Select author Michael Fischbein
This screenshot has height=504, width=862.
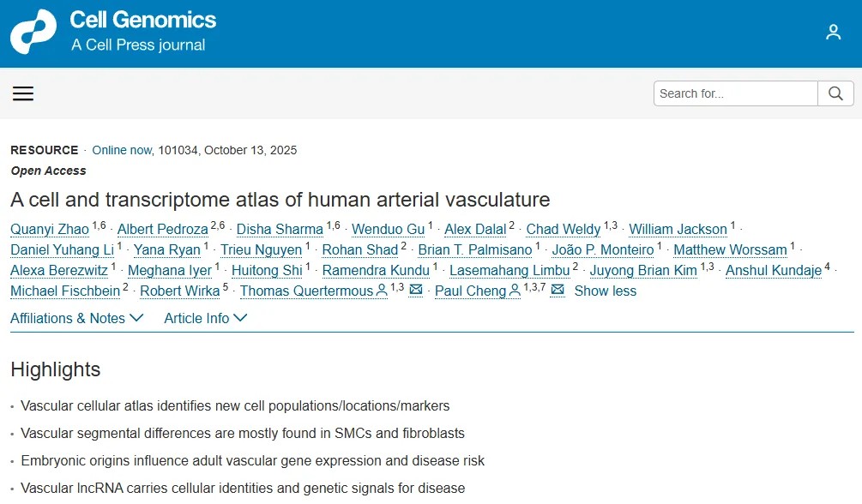[x=65, y=291]
